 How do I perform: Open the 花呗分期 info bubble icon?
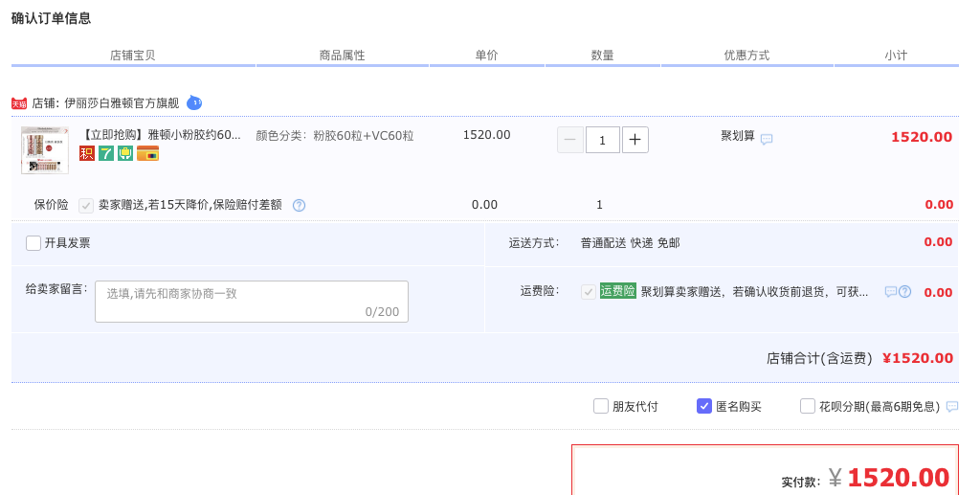pyautogui.click(x=952, y=407)
